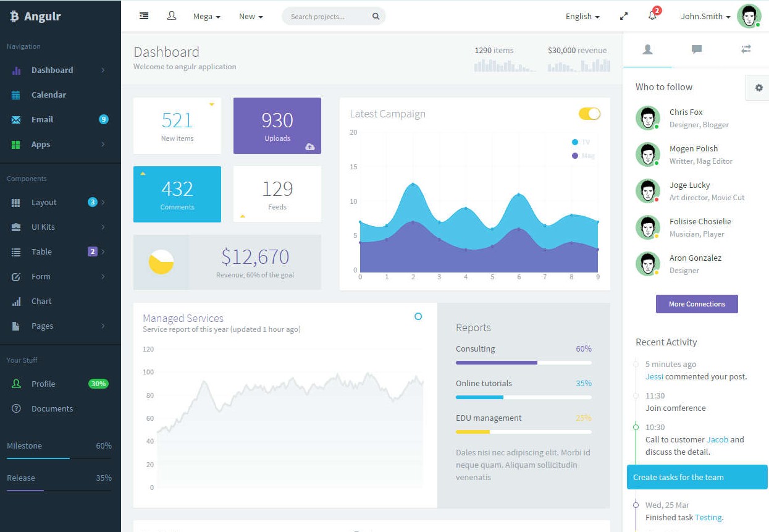The image size is (769, 532).
Task: Open the notification bell with red badge
Action: [x=652, y=16]
